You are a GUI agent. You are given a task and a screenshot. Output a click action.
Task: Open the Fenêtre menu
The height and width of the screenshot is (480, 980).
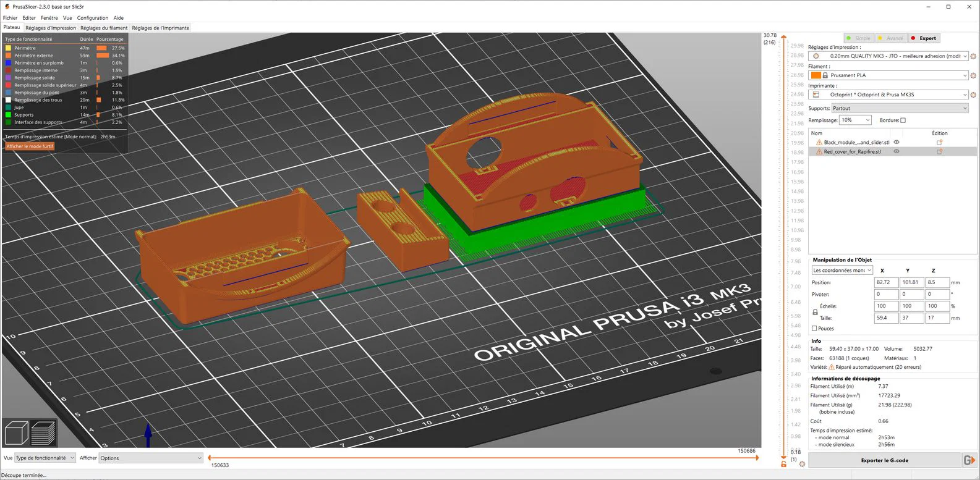click(49, 18)
